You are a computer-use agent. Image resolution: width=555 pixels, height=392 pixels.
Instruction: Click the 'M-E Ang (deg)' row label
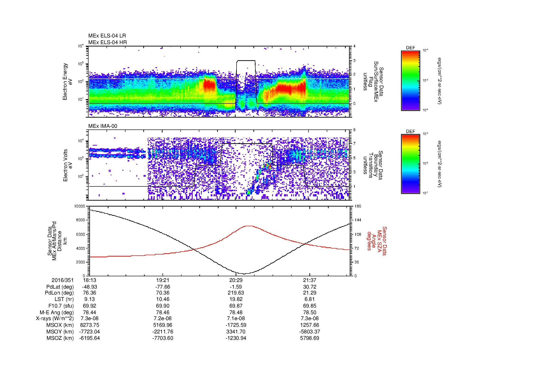57,312
